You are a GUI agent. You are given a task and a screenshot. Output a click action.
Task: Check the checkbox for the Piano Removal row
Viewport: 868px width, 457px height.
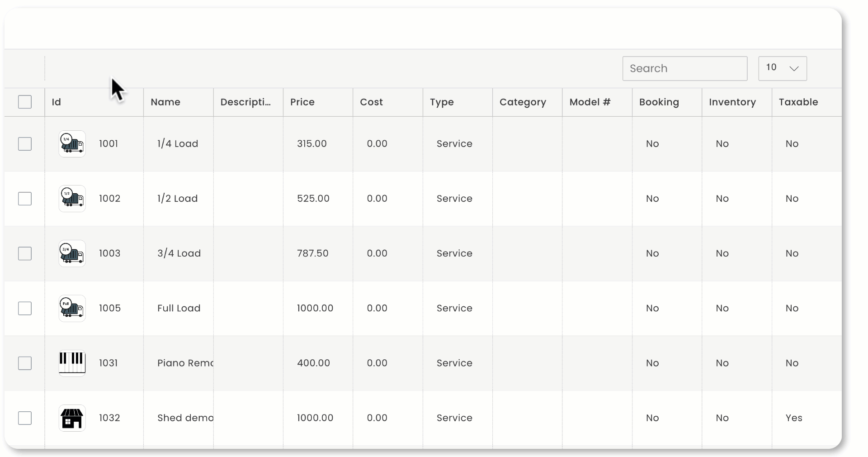25,363
